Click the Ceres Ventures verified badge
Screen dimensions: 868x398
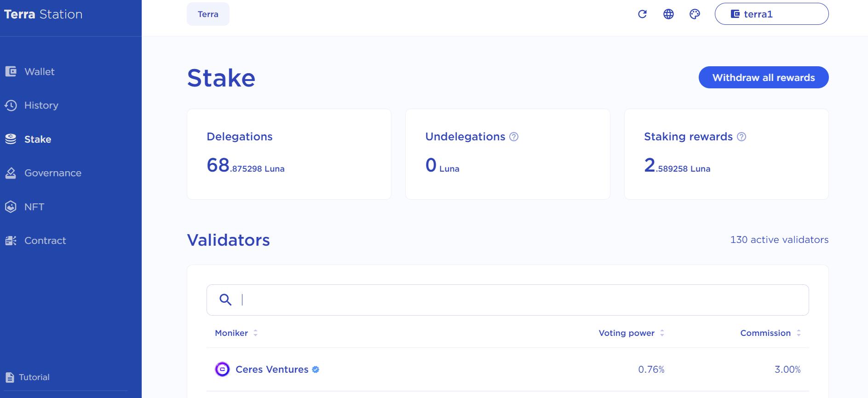316,369
